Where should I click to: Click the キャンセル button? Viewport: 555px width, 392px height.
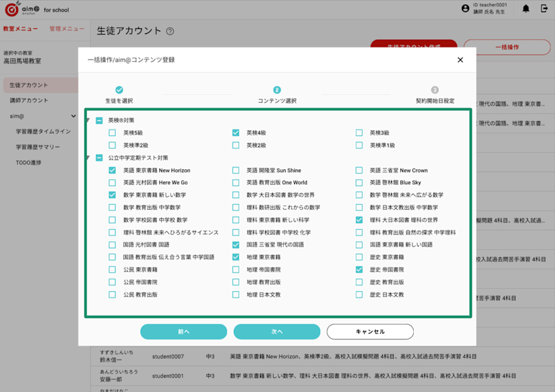coord(370,332)
